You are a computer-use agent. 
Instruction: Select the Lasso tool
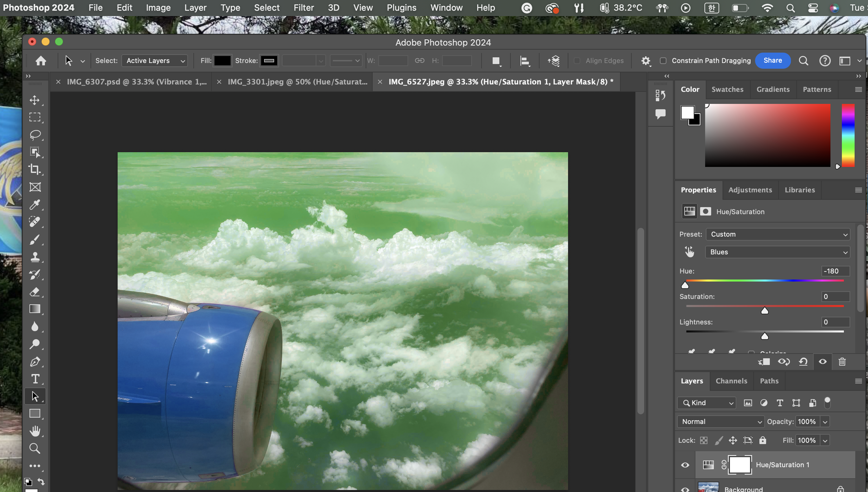coord(35,134)
